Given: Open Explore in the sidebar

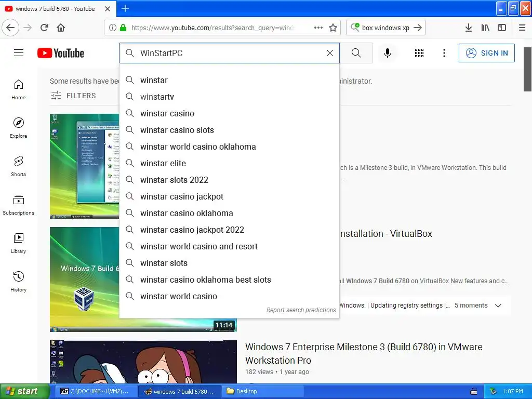Looking at the screenshot, I should tap(19, 128).
